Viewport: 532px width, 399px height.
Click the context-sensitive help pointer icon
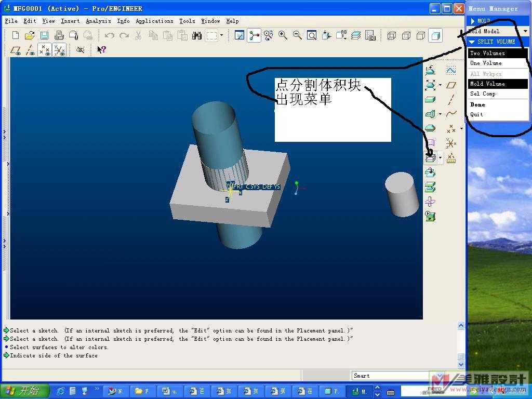tap(102, 50)
